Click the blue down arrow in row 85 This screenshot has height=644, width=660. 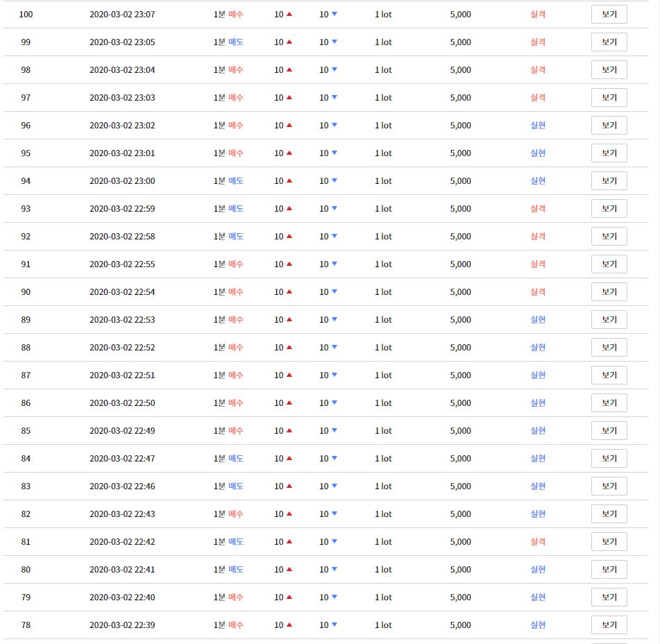335,431
